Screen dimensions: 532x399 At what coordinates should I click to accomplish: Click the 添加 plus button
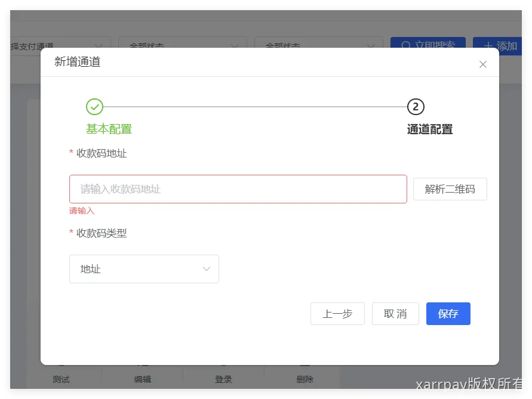[499, 46]
